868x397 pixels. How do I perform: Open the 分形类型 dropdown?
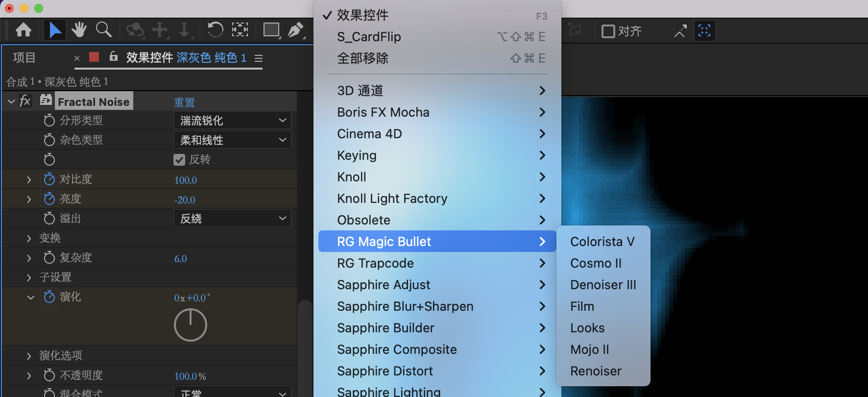coord(233,121)
